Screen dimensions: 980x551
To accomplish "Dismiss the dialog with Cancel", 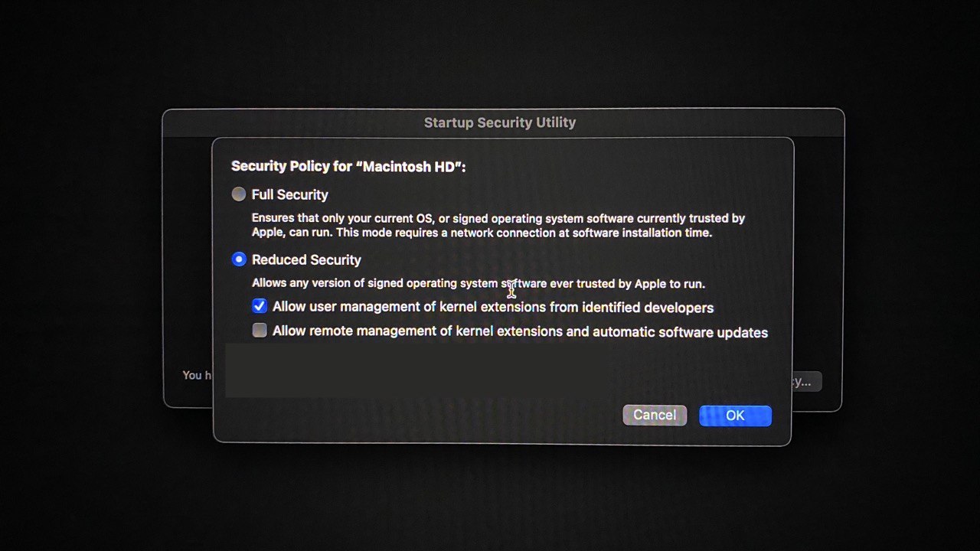I will coord(655,415).
